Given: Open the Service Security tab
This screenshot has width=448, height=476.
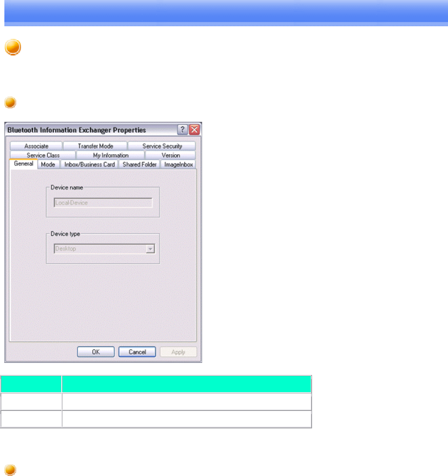Looking at the screenshot, I should 162,146.
